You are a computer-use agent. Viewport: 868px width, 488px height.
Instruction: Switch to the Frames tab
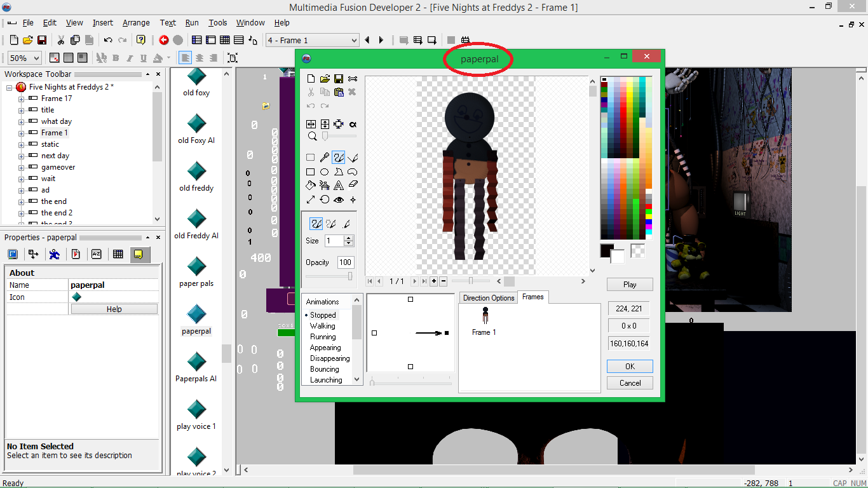click(532, 297)
